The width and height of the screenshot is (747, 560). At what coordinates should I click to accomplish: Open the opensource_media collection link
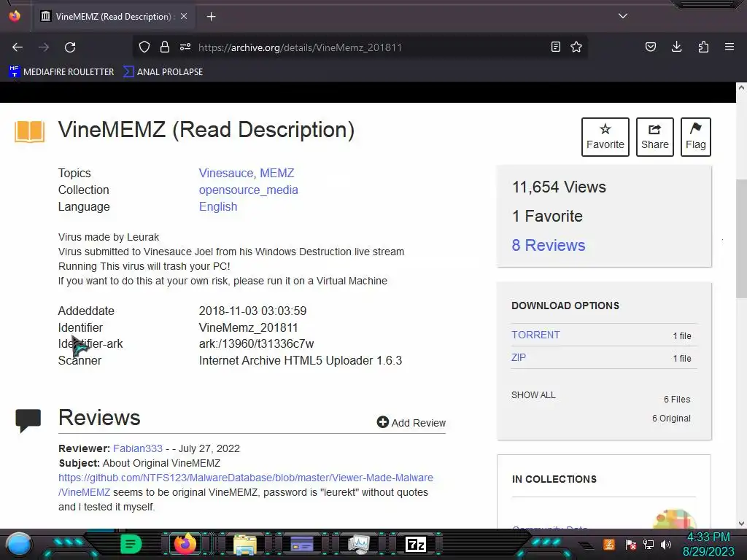pyautogui.click(x=248, y=190)
